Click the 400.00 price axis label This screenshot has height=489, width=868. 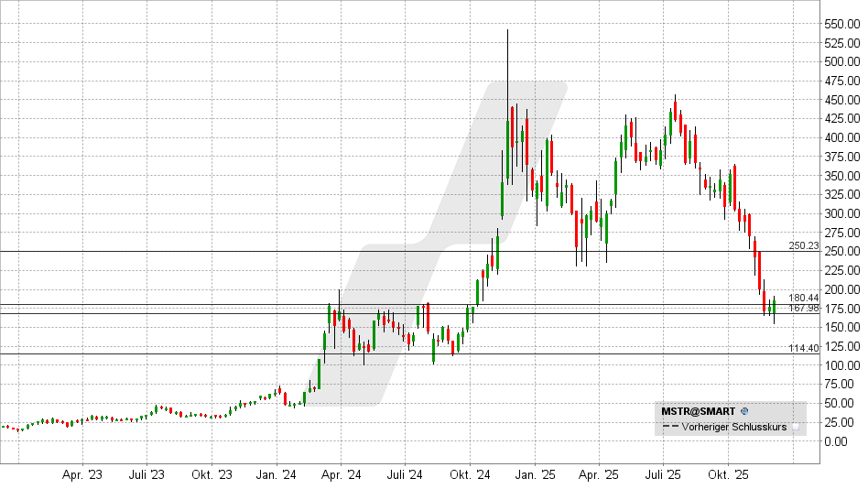point(842,138)
